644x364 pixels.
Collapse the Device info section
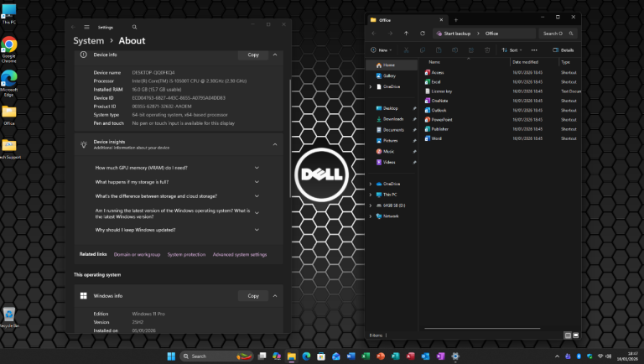pyautogui.click(x=275, y=55)
